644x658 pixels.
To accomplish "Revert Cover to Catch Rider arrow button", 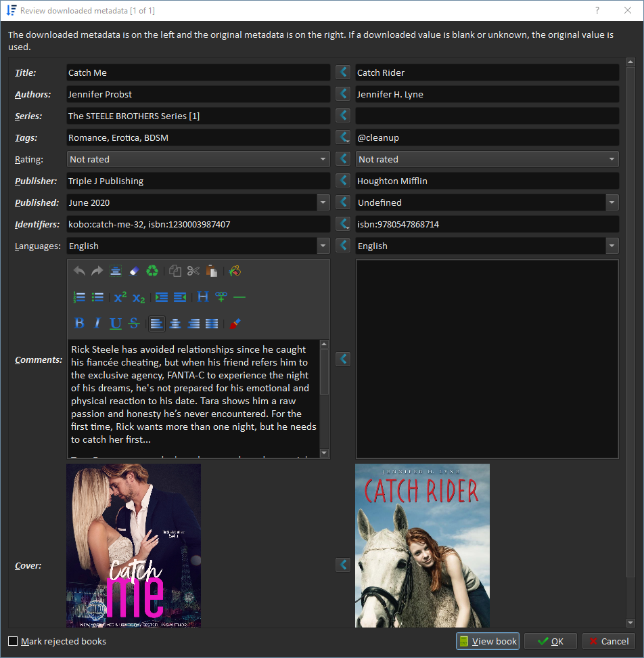I will pos(343,565).
